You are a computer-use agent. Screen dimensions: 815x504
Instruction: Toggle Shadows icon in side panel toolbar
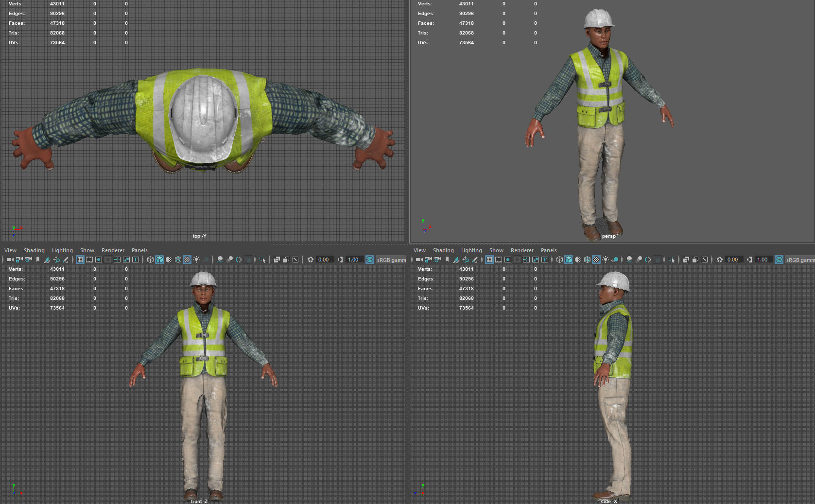615,260
